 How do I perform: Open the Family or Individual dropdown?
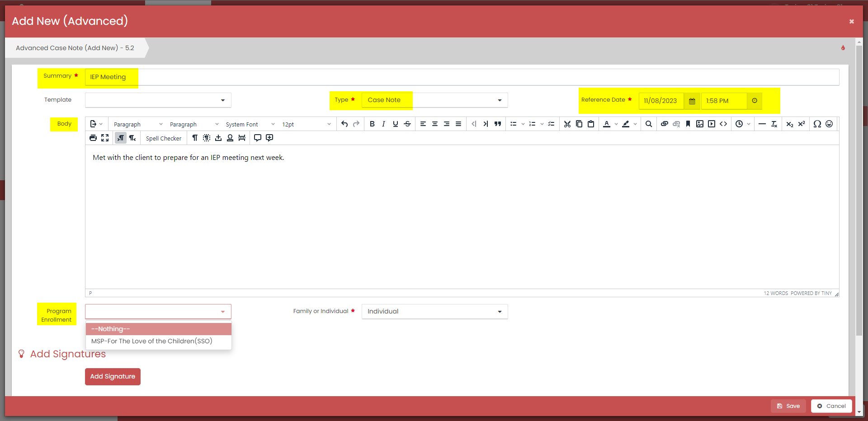coord(434,312)
